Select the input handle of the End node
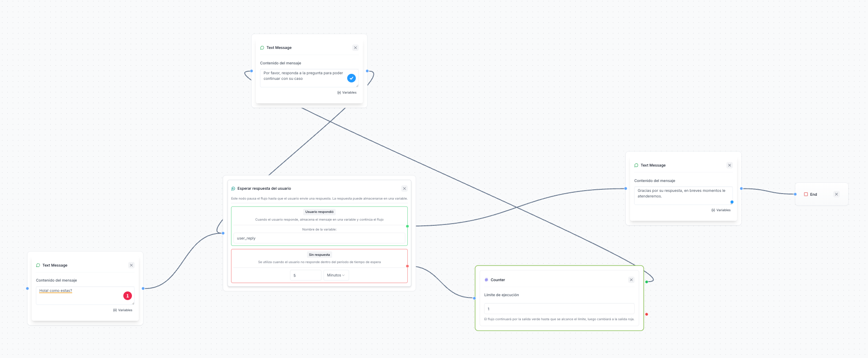The height and width of the screenshot is (358, 868). [795, 194]
